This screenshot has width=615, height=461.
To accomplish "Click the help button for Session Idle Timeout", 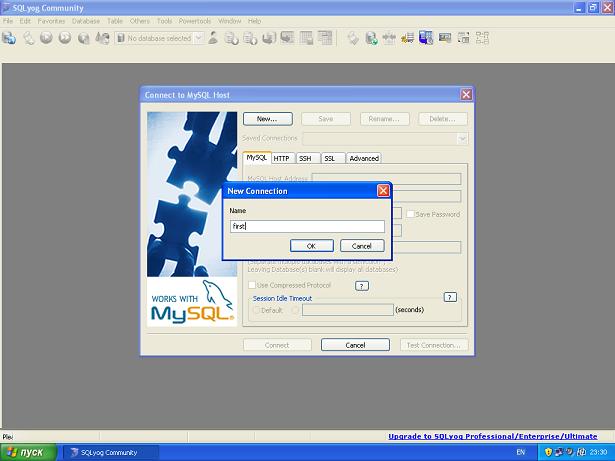I will [x=450, y=297].
